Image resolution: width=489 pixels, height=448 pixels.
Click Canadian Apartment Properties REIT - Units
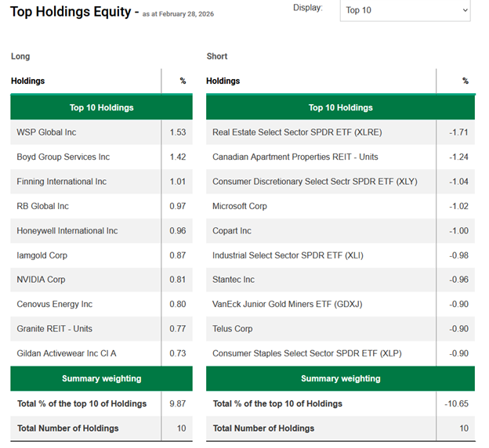tap(300, 157)
